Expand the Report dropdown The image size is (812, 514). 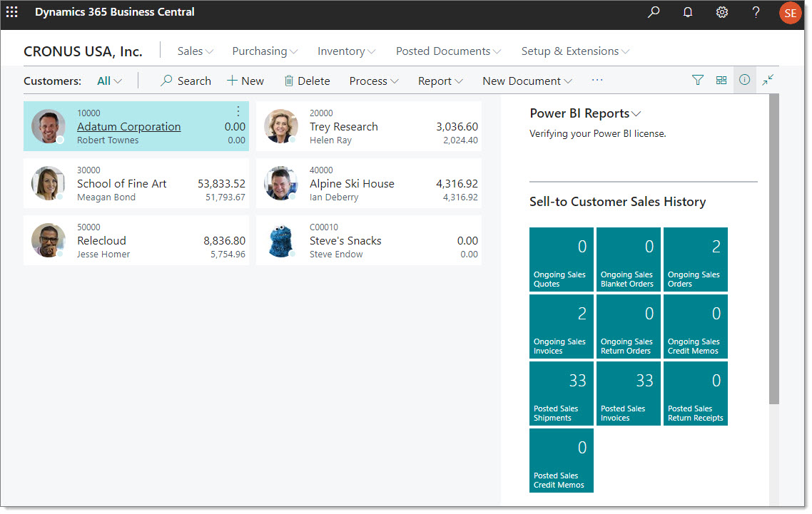coord(440,81)
